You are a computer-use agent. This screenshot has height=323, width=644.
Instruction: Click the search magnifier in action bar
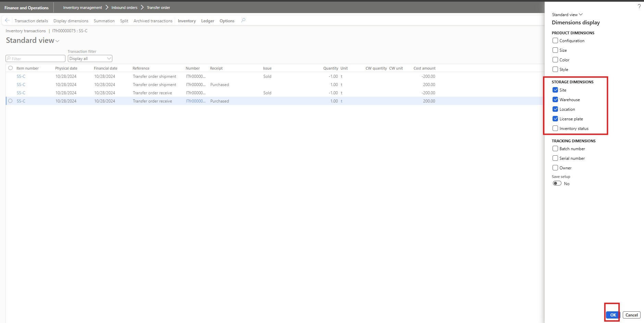(243, 21)
